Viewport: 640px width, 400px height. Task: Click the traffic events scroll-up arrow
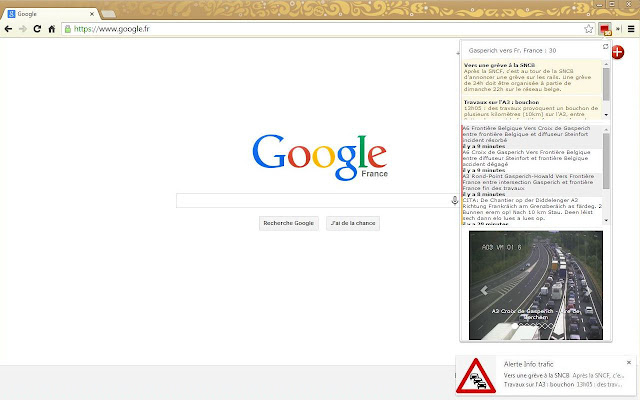[x=606, y=129]
